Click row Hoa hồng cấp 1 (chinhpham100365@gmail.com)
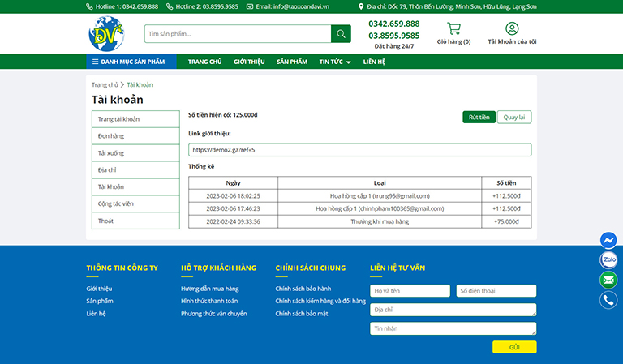Viewport: 623px width, 364px height. click(x=380, y=208)
